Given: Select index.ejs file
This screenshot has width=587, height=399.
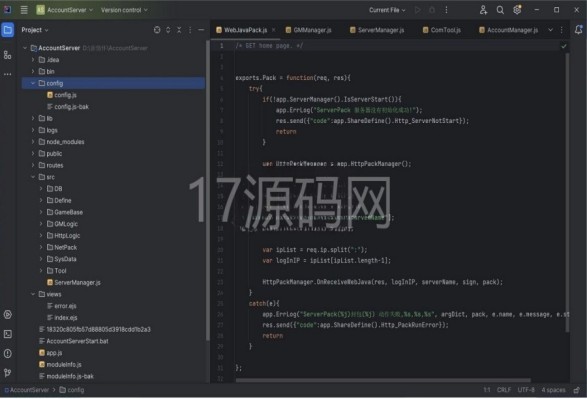Looking at the screenshot, I should 62,317.
